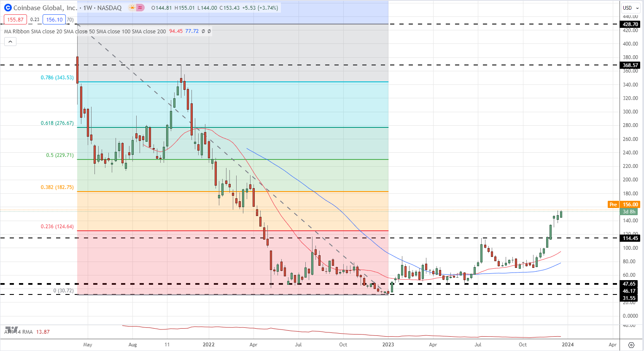Click the 0.786 (343.53) Fibonacci label
The height and width of the screenshot is (351, 644).
57,78
